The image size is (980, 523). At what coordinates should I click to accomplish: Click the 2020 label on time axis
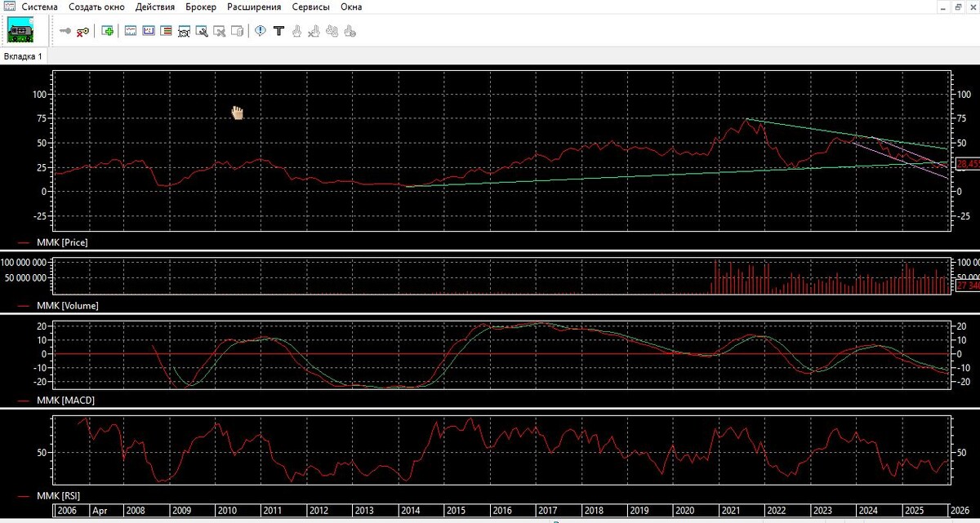pos(684,511)
